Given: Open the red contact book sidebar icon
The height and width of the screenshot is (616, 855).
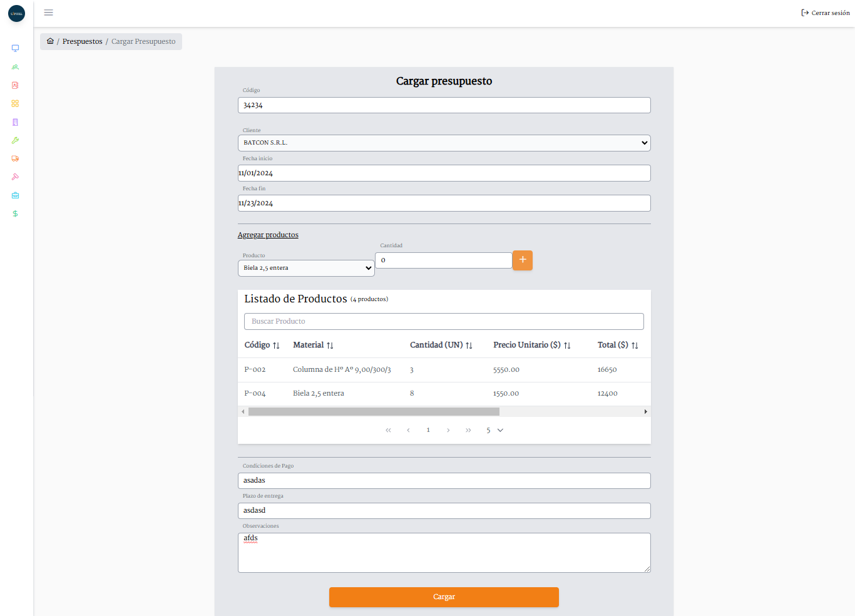Looking at the screenshot, I should coord(15,85).
